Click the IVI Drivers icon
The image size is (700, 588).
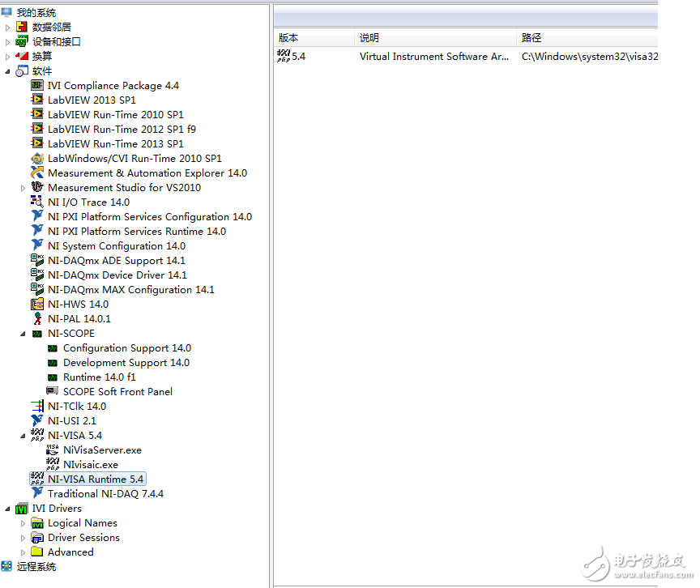pyautogui.click(x=22, y=509)
